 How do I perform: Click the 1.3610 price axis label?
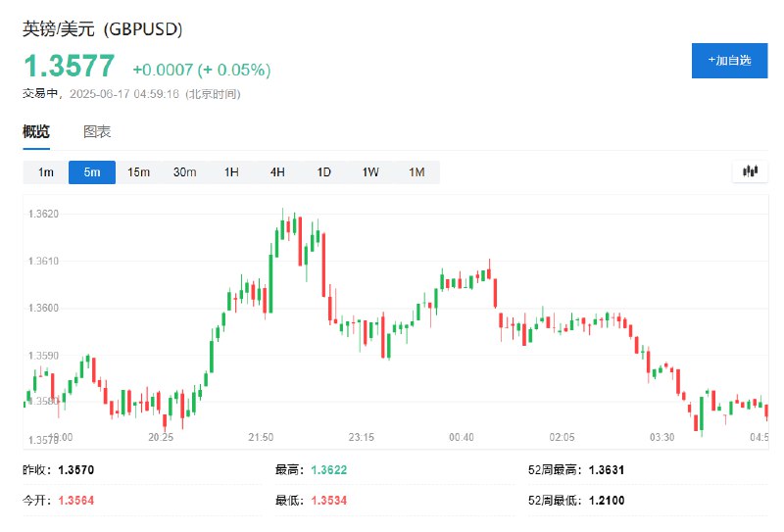click(x=43, y=261)
